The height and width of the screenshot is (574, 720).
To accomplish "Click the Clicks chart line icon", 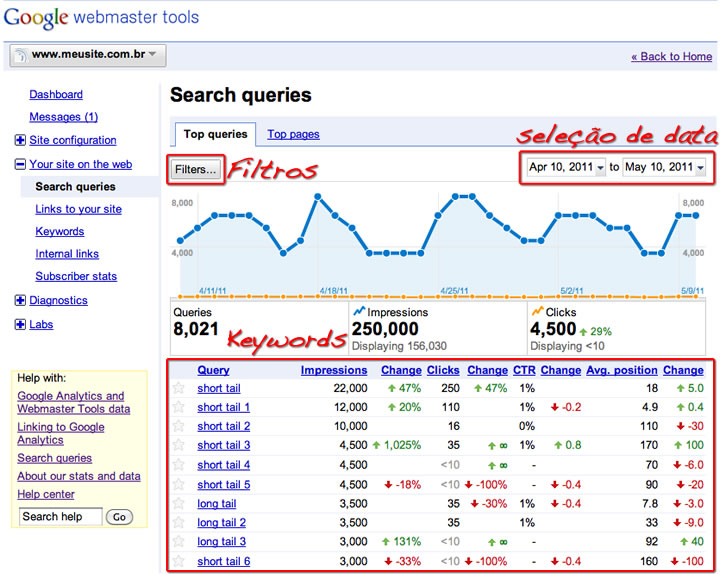I will pos(537,312).
